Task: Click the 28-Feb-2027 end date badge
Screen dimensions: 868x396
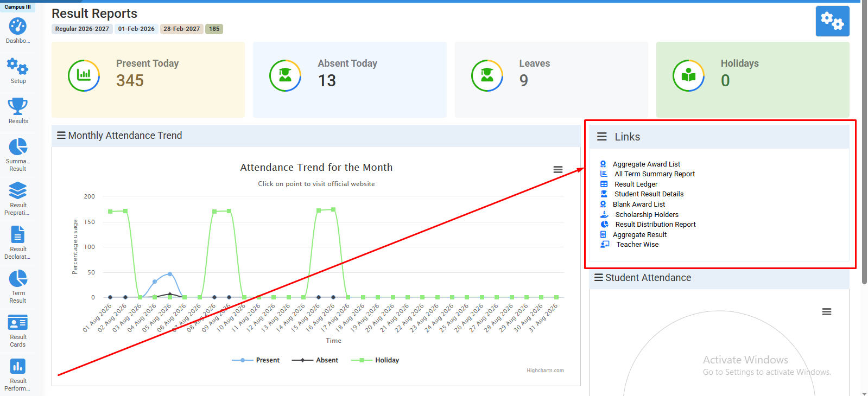Action: coord(181,29)
